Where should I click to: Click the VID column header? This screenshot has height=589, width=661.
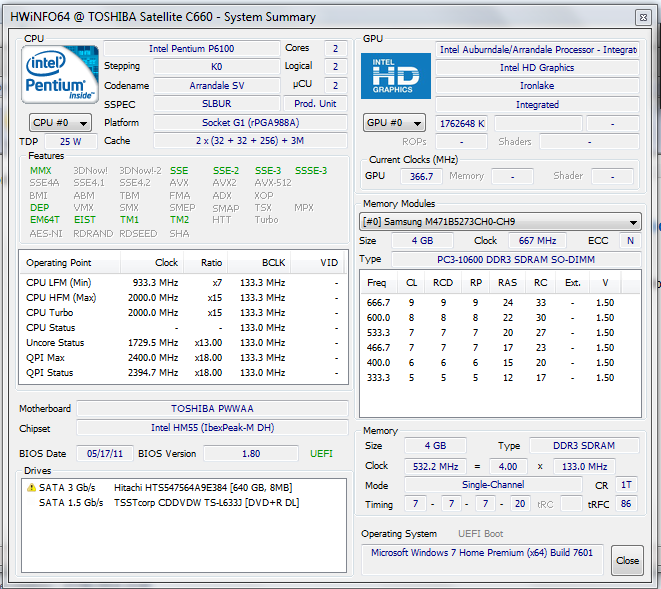[317, 263]
